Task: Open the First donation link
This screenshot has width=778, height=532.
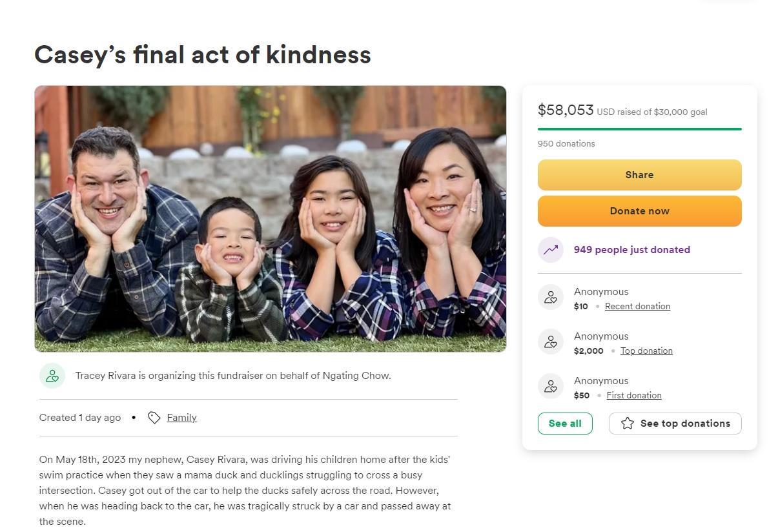Action: pos(633,396)
